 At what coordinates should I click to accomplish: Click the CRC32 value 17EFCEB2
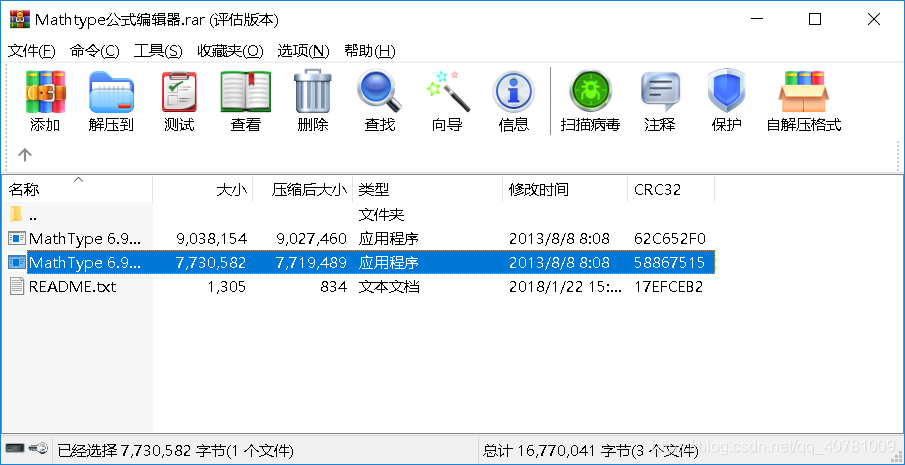(668, 287)
